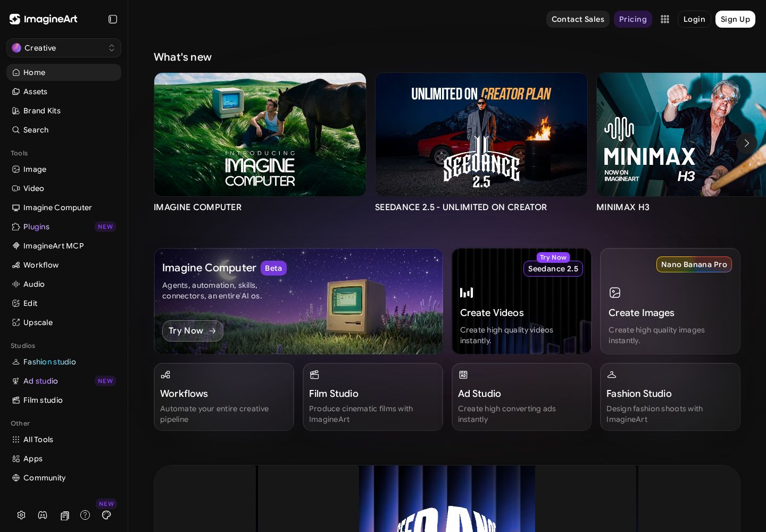Open Brand Kits in sidebar
766x532 pixels.
point(64,111)
